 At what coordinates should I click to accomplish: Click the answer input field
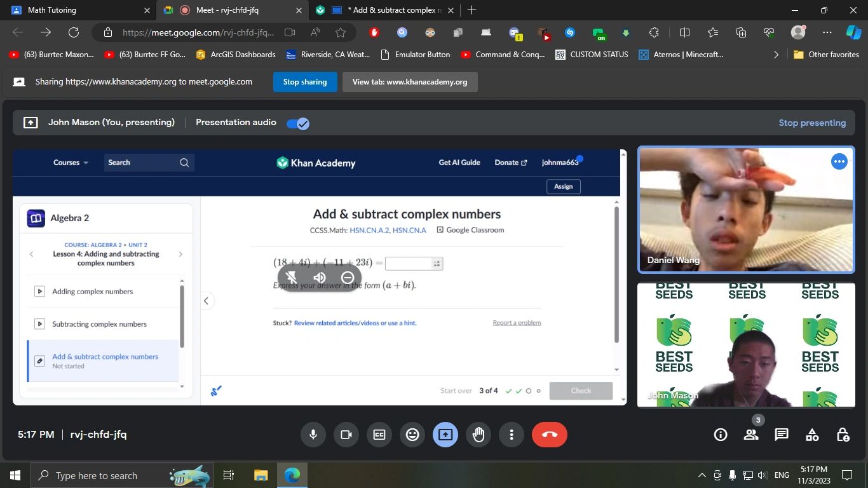click(409, 264)
